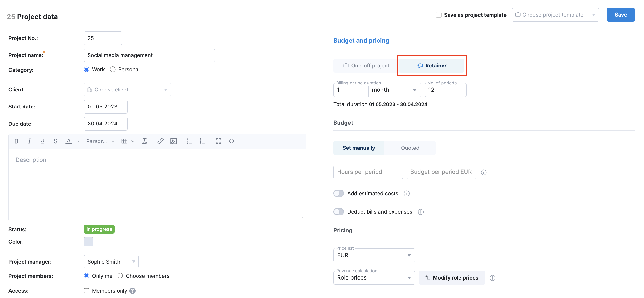Apply bold formatting in the description editor
Screen dimensions: 644x298
tap(16, 141)
